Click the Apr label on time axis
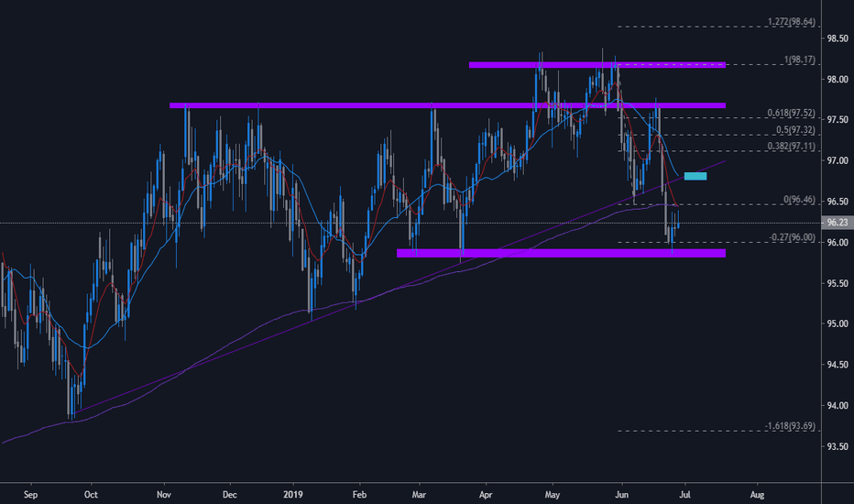This screenshot has width=854, height=504. (x=486, y=495)
